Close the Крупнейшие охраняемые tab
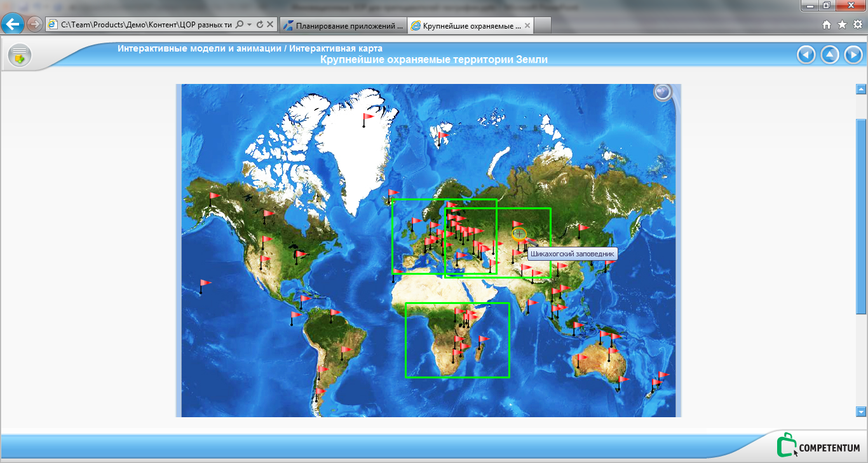This screenshot has width=868, height=463. (527, 25)
